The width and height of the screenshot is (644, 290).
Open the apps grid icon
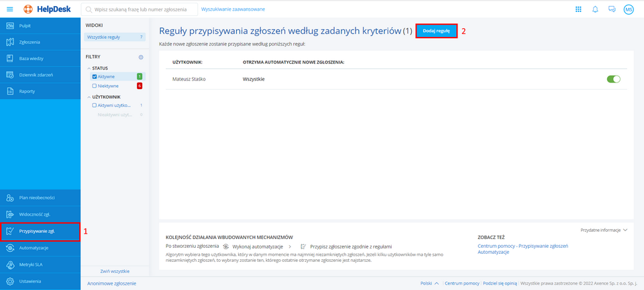578,9
